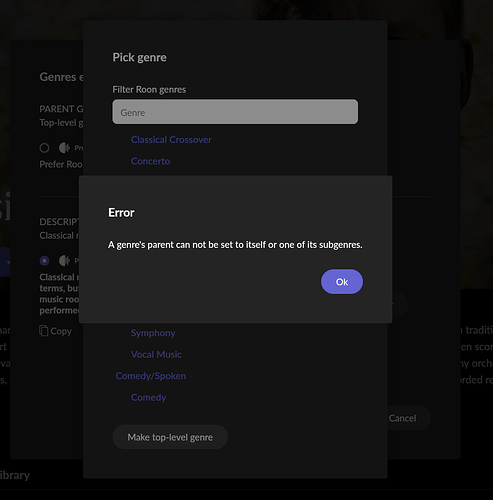Select the selected description radio button

44,261
